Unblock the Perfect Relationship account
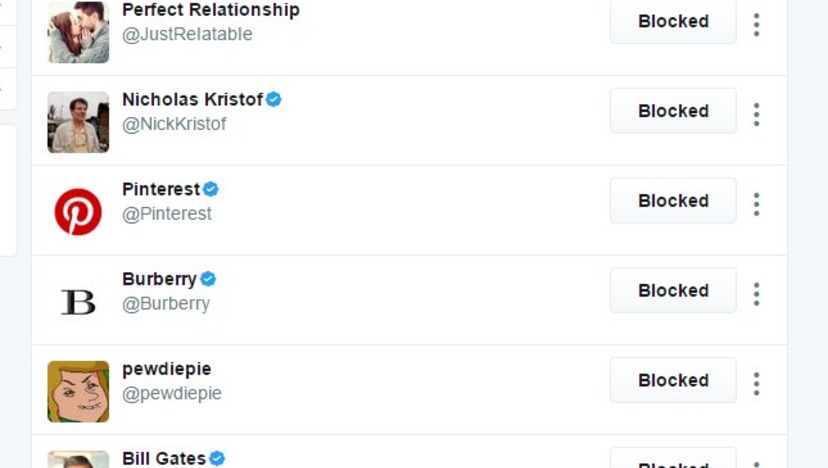The height and width of the screenshot is (468, 828). tap(673, 21)
